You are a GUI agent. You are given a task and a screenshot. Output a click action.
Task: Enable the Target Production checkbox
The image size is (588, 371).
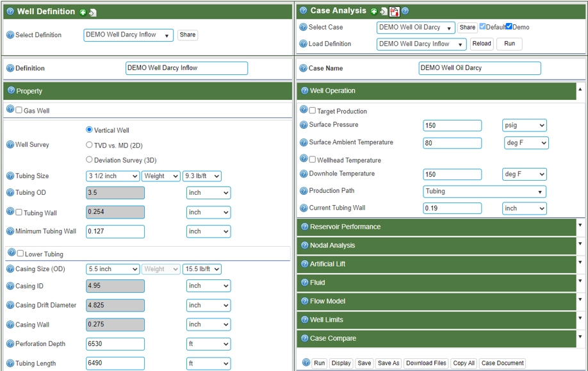(x=313, y=110)
